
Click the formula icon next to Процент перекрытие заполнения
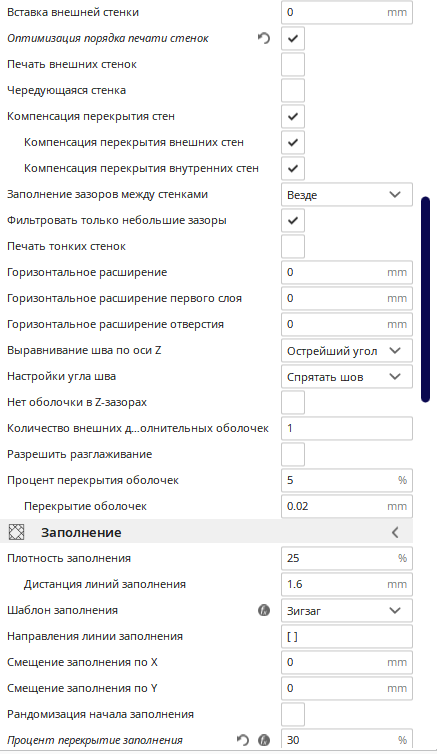pyautogui.click(x=264, y=740)
